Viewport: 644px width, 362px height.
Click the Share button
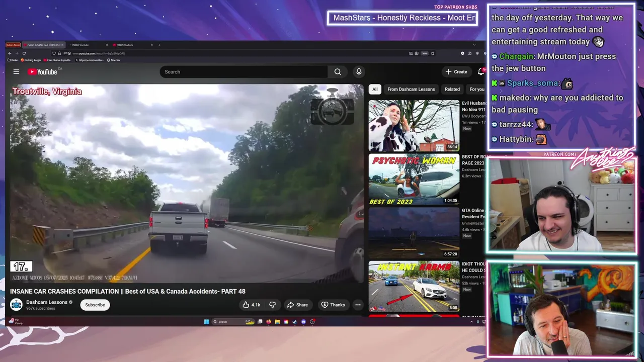tap(297, 305)
